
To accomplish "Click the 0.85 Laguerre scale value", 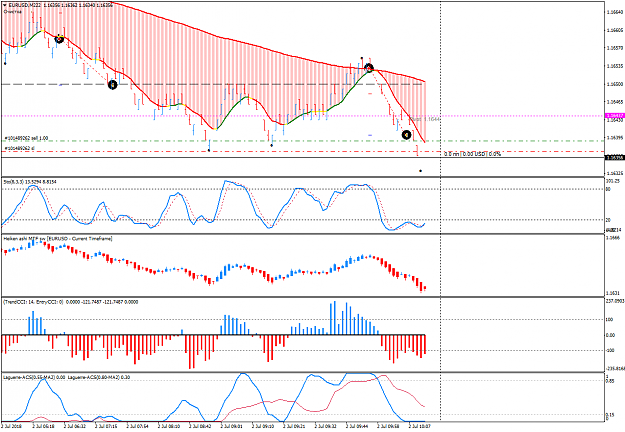I will 610,381.
